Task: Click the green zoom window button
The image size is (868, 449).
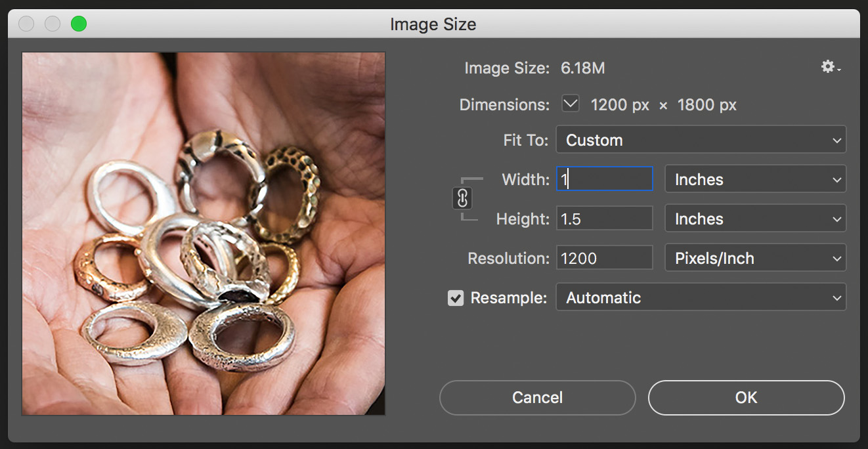Action: tap(79, 24)
